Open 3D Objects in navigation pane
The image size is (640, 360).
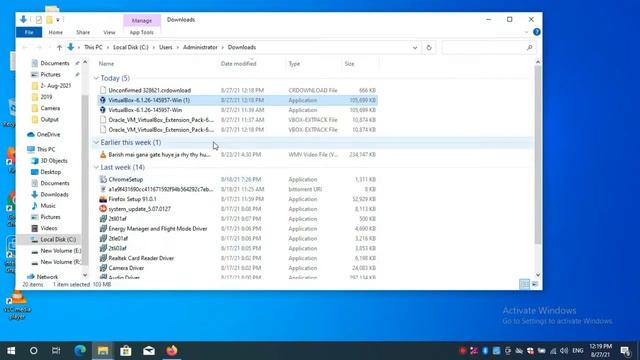[x=54, y=160]
